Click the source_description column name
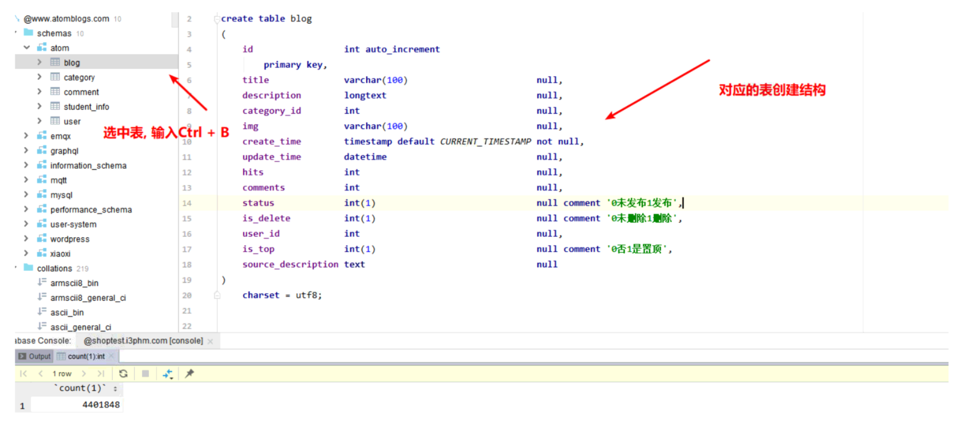The image size is (980, 435). (x=291, y=264)
